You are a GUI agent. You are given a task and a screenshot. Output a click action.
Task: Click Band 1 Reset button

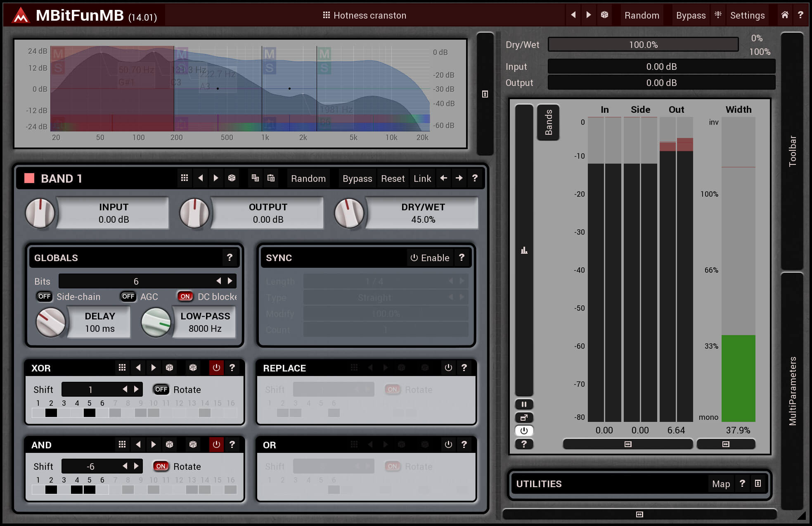[393, 178]
